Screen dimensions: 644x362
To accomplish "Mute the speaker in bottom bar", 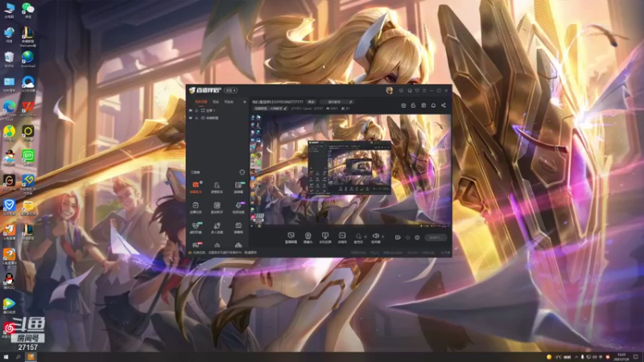I will pos(375,237).
